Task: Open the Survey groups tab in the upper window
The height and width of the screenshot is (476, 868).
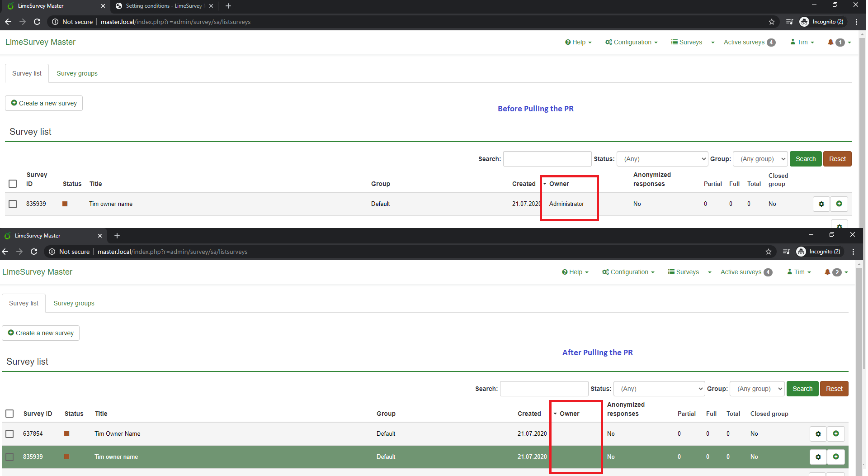Action: (77, 73)
